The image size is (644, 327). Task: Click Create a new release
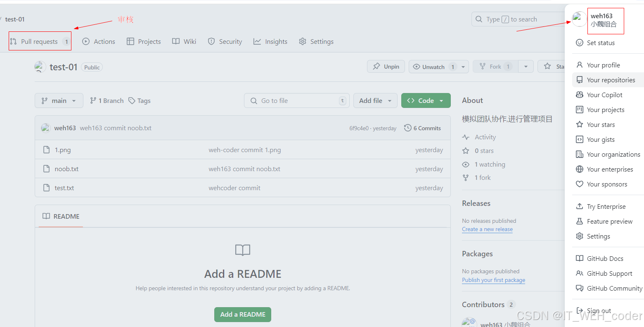point(487,229)
